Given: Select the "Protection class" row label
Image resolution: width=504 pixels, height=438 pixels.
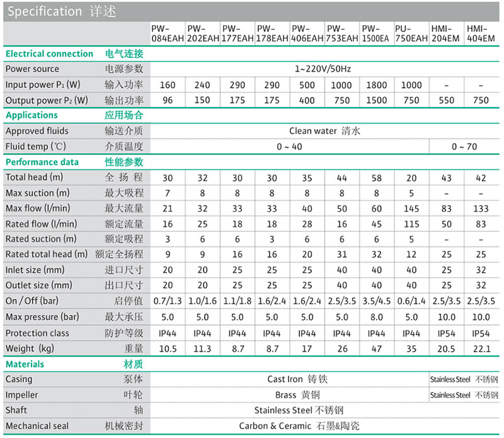Looking at the screenshot, I should click(37, 333).
